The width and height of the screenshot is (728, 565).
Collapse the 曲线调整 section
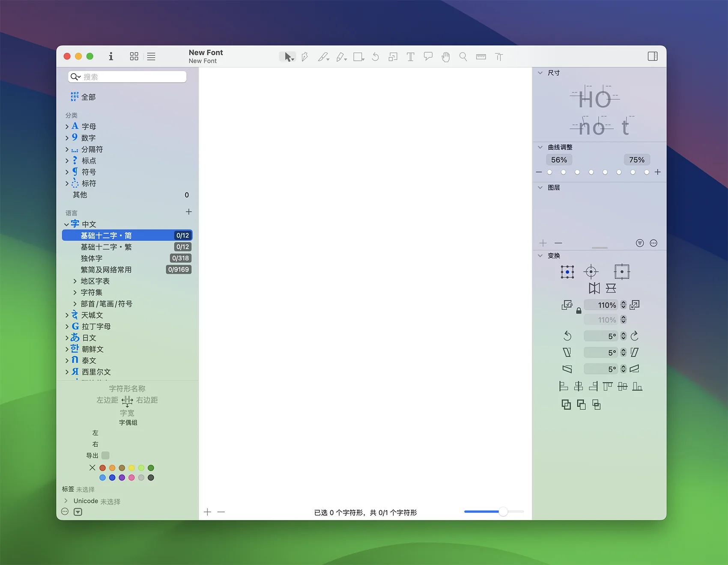click(x=540, y=147)
